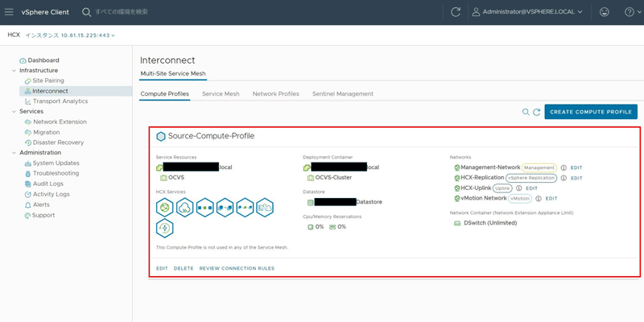Click the global refresh icon in the header

click(455, 12)
